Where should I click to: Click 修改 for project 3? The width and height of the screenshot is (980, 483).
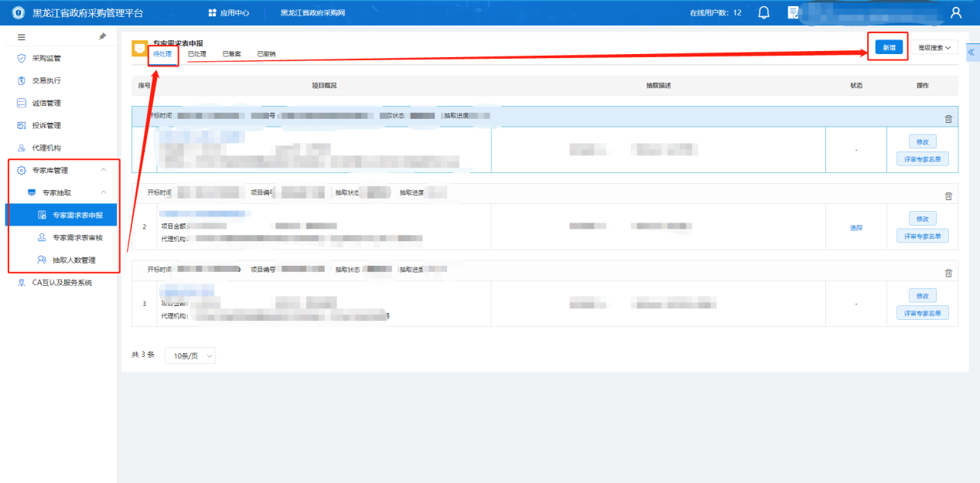(922, 295)
